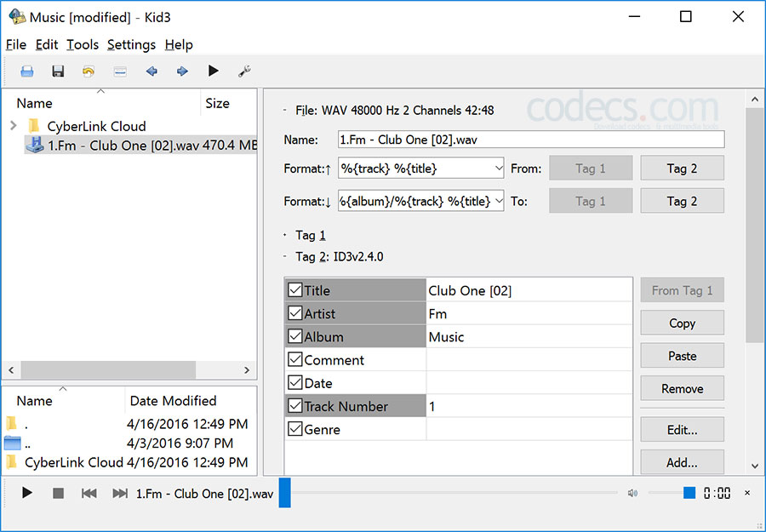Screen dimensions: 766x532
Task: Click the Format down-arrow label icon
Action: pyautogui.click(x=328, y=203)
